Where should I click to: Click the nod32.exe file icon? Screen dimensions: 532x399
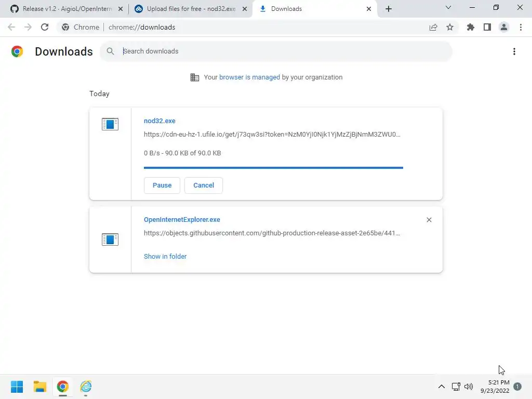(x=110, y=124)
